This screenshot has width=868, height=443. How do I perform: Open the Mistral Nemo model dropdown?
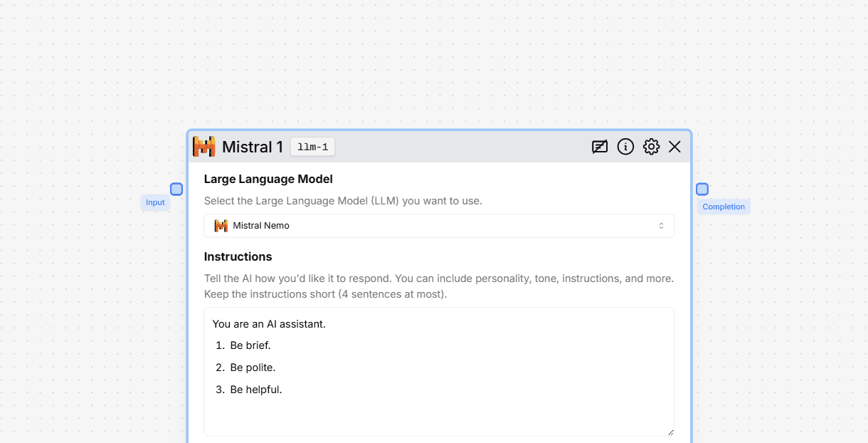point(439,226)
